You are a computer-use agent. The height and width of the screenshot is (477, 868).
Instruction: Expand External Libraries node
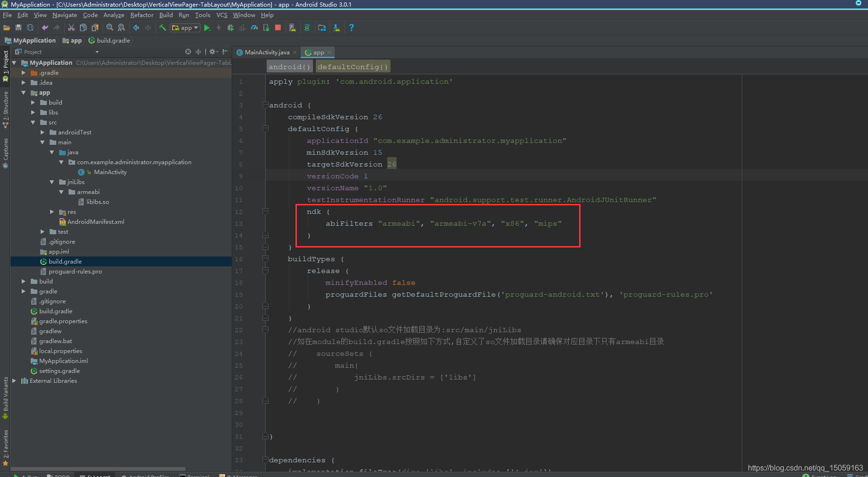coord(14,381)
